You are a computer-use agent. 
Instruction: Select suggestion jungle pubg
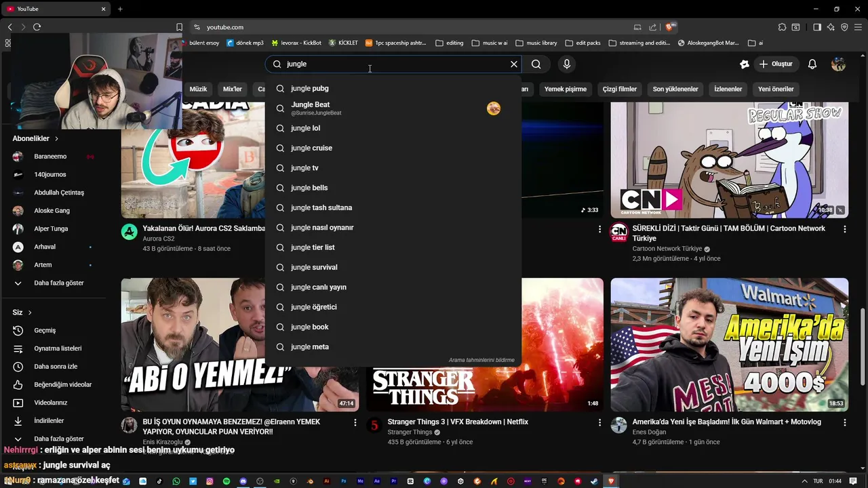pyautogui.click(x=393, y=88)
